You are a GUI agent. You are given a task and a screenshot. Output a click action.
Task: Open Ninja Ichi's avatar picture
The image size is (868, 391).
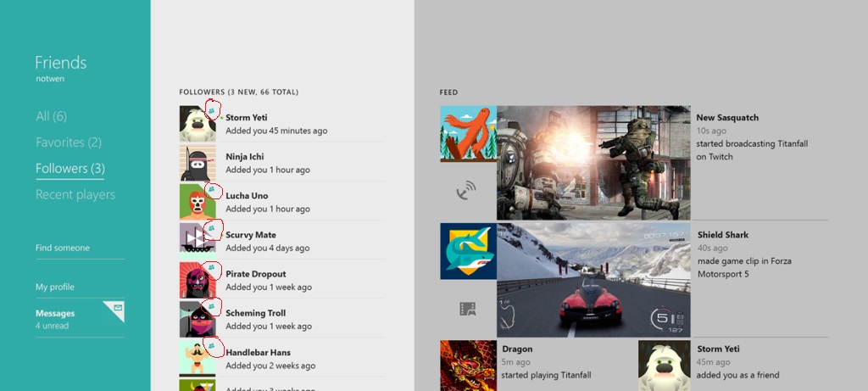click(198, 163)
